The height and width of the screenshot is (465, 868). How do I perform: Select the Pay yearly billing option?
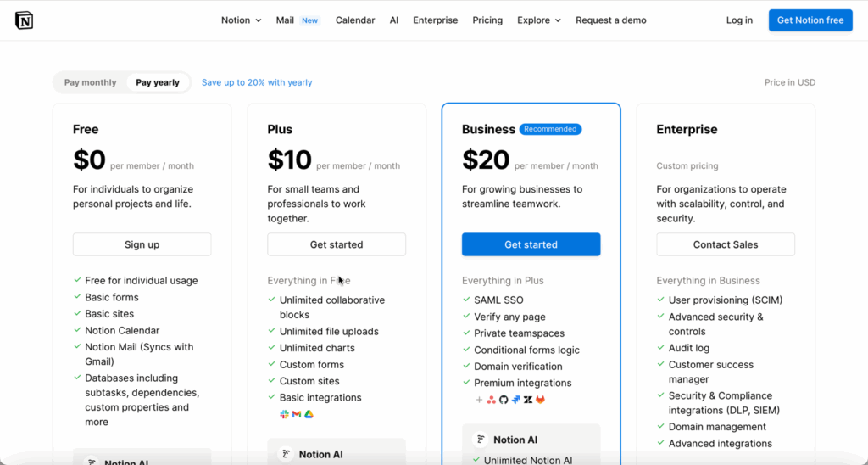coord(158,82)
